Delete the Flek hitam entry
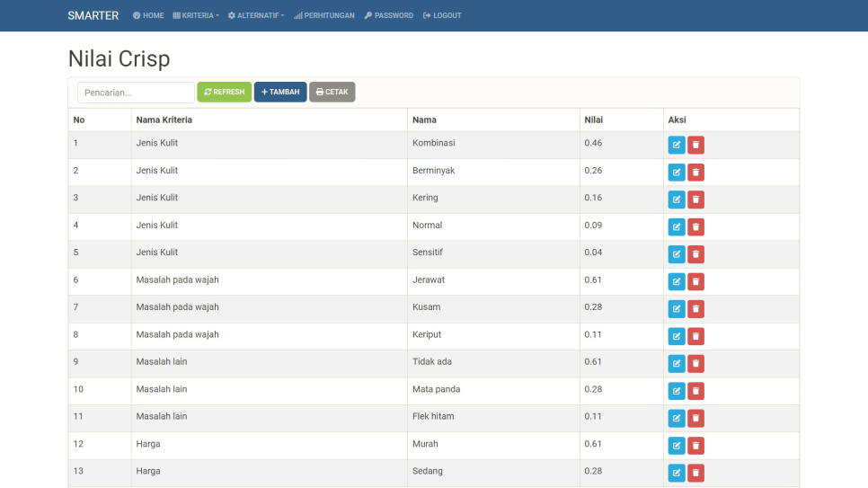The height and width of the screenshot is (488, 868). tap(695, 418)
